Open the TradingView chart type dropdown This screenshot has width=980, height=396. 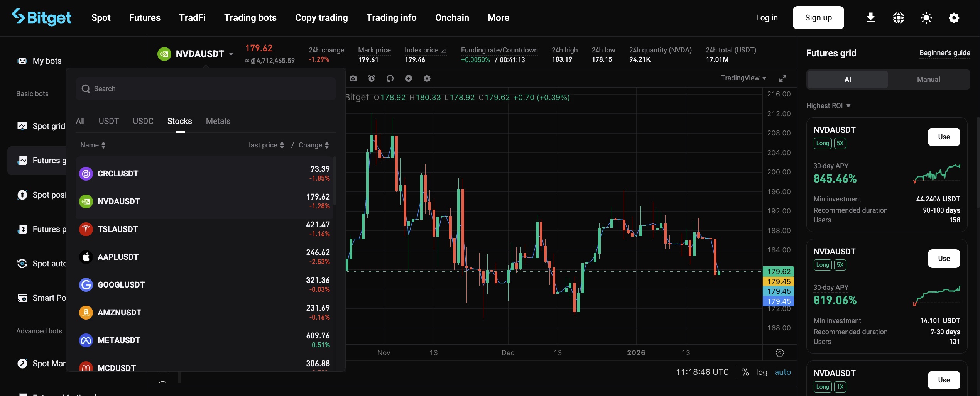(743, 78)
